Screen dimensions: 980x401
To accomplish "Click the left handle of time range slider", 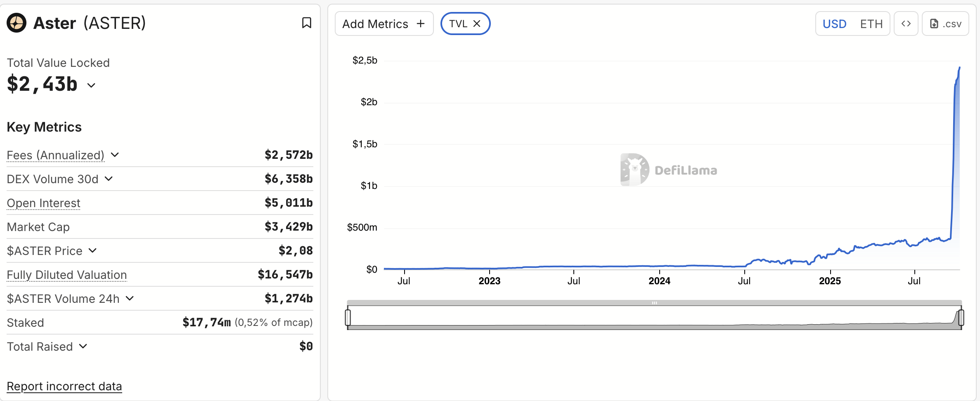I will 348,318.
